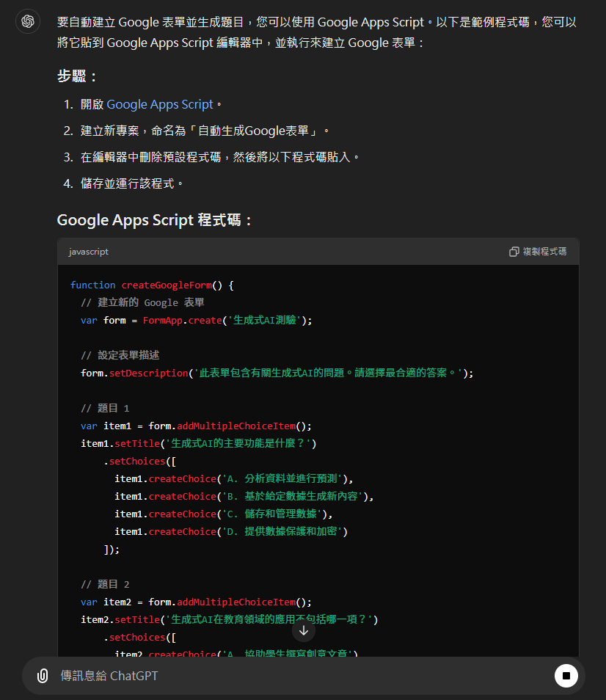Click the javascript language label
The image size is (606, 700).
click(88, 252)
